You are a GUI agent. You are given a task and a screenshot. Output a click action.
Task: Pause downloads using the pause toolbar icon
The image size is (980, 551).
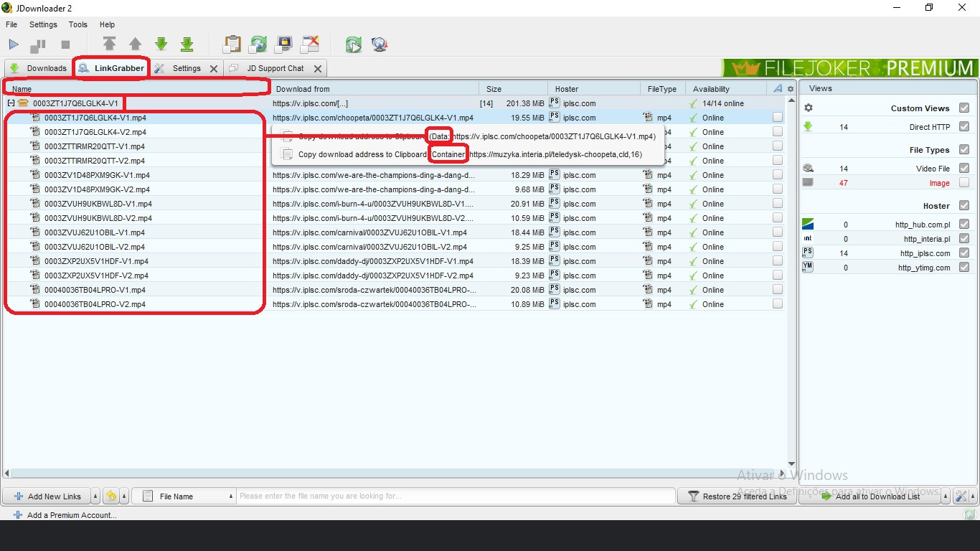click(x=38, y=45)
